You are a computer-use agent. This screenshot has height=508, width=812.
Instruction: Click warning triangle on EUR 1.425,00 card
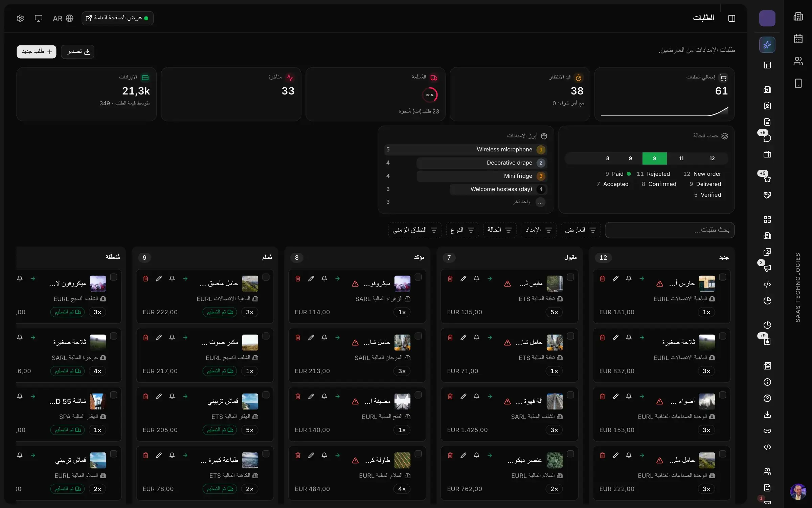coord(507,402)
